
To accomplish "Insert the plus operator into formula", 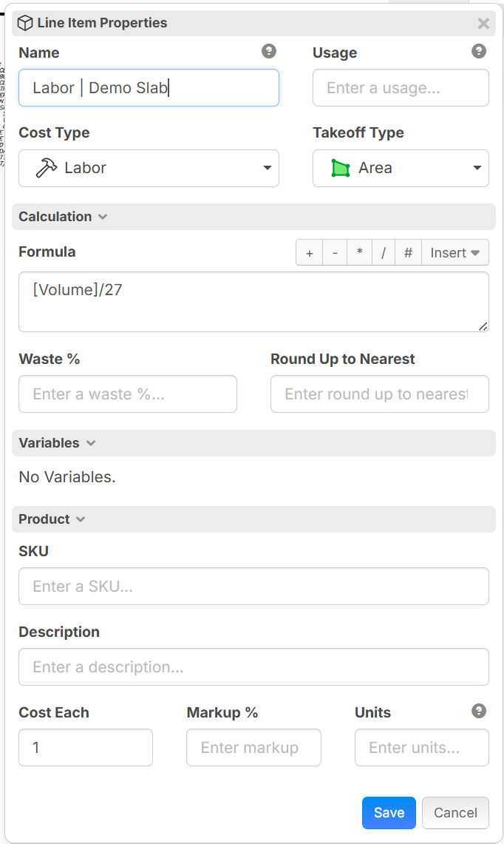I will (x=310, y=253).
